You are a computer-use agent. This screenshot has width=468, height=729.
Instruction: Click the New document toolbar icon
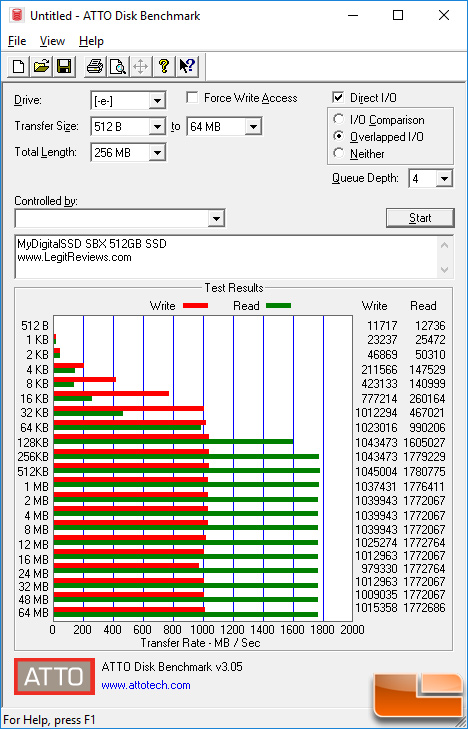click(x=19, y=66)
